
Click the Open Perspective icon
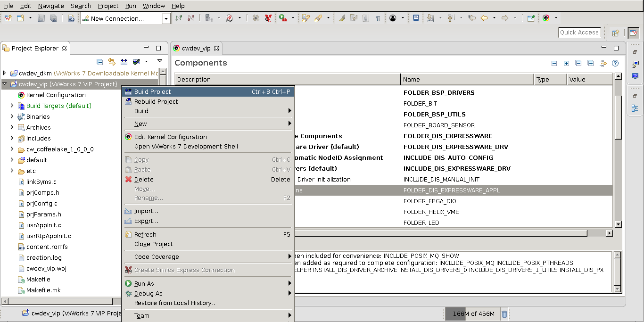(x=615, y=33)
